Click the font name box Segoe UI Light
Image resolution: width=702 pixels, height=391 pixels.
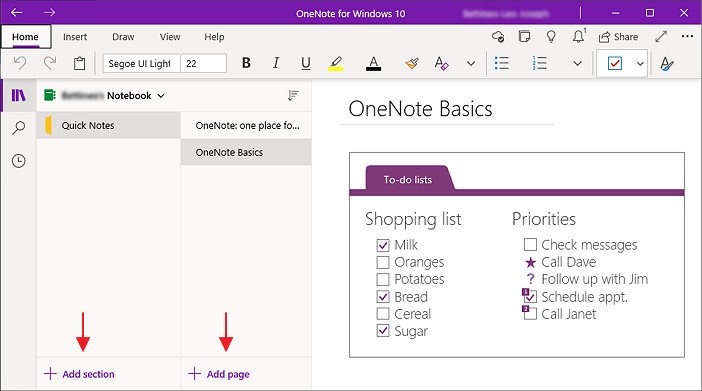click(141, 64)
